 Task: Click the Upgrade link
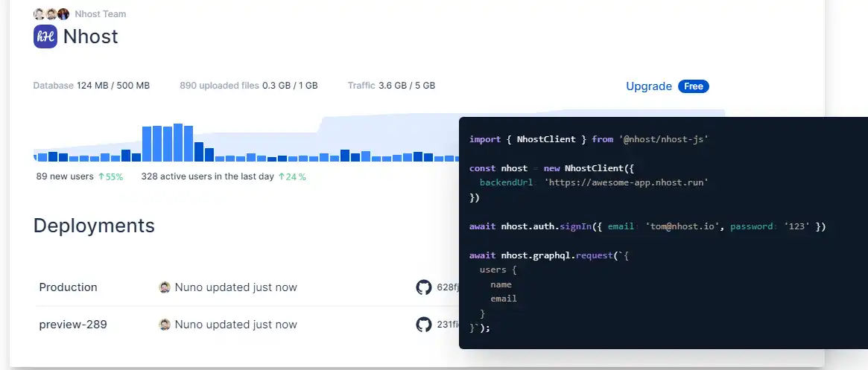(x=649, y=86)
